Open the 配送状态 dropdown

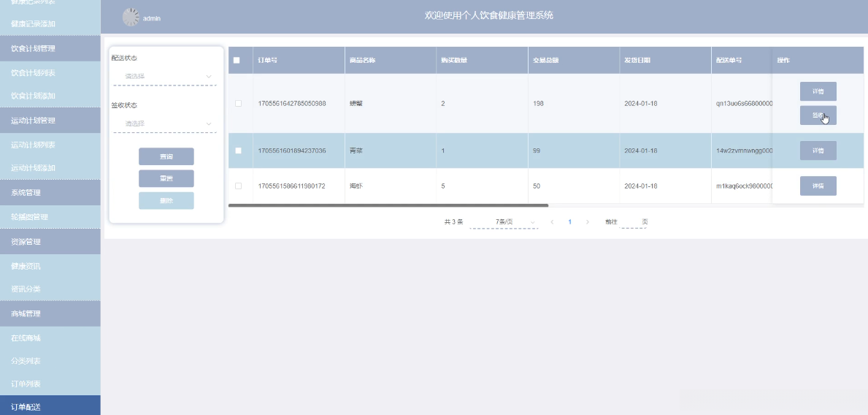point(165,77)
